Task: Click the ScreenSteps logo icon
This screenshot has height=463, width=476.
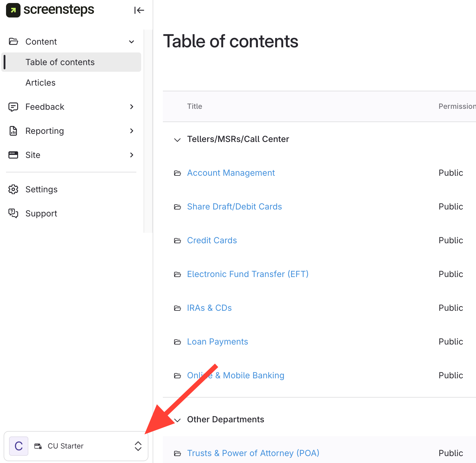Action: [x=13, y=10]
